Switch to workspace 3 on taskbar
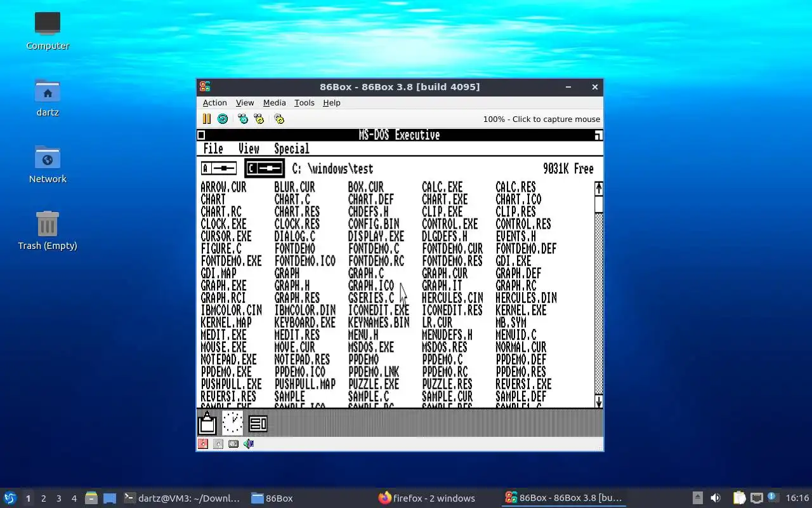This screenshot has width=812, height=508. [58, 498]
